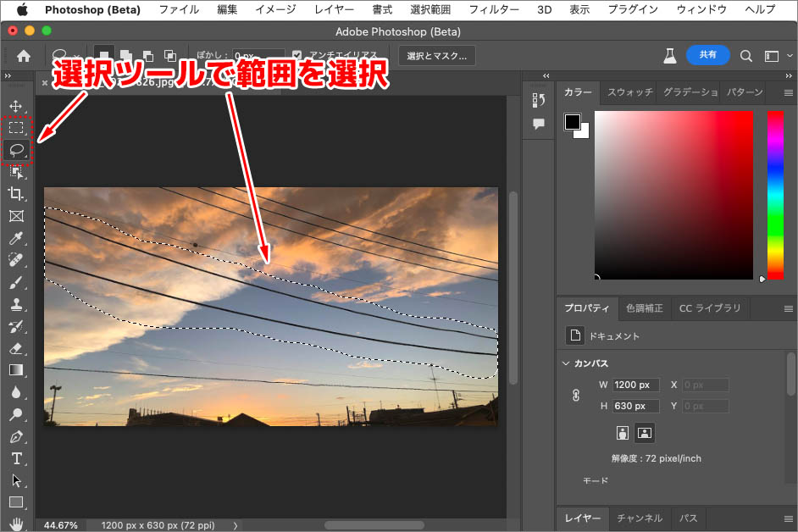Toggle the アンチエイリアス checkbox

pos(297,56)
